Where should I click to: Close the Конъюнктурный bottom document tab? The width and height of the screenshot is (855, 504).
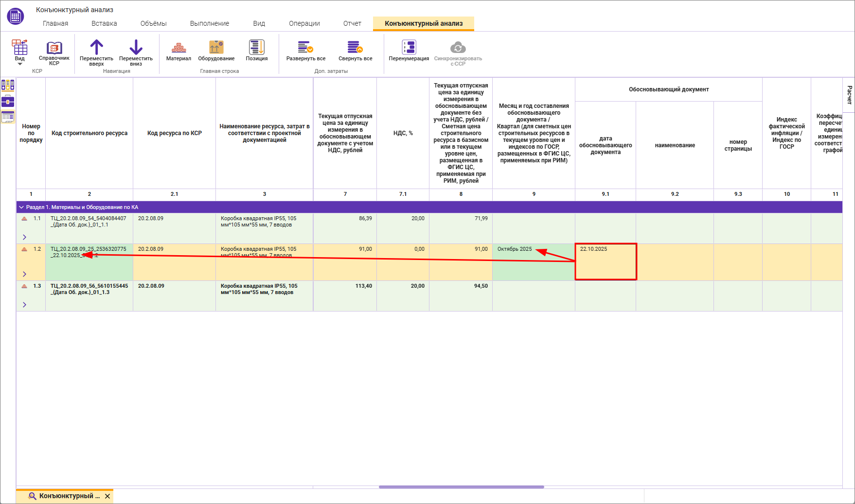[107, 496]
